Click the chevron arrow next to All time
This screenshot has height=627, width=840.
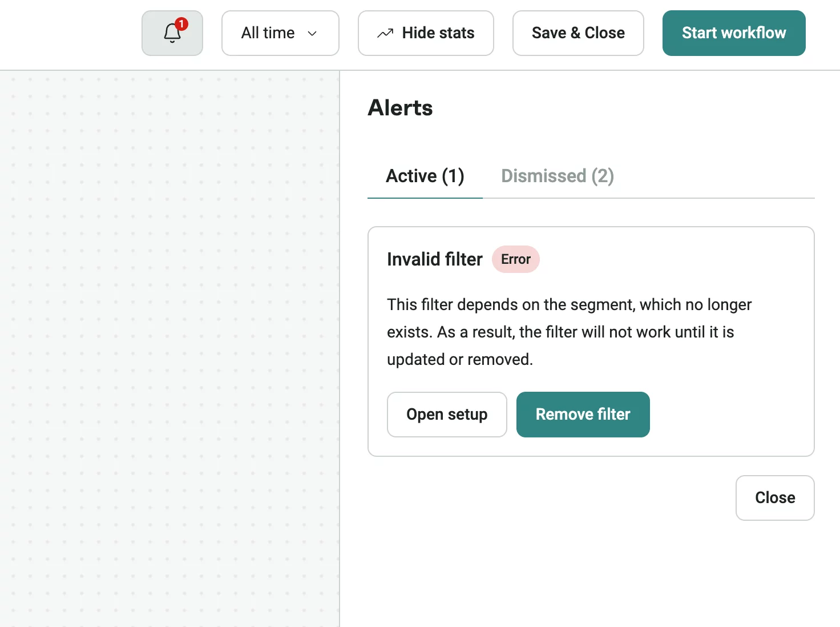coord(312,34)
